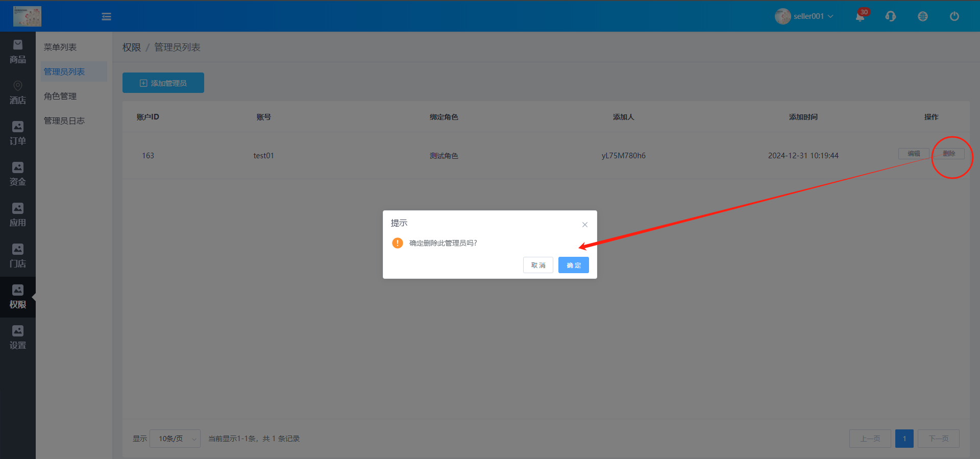The image size is (980, 459).
Task: Open the 订单 section in sidebar
Action: pos(18,134)
